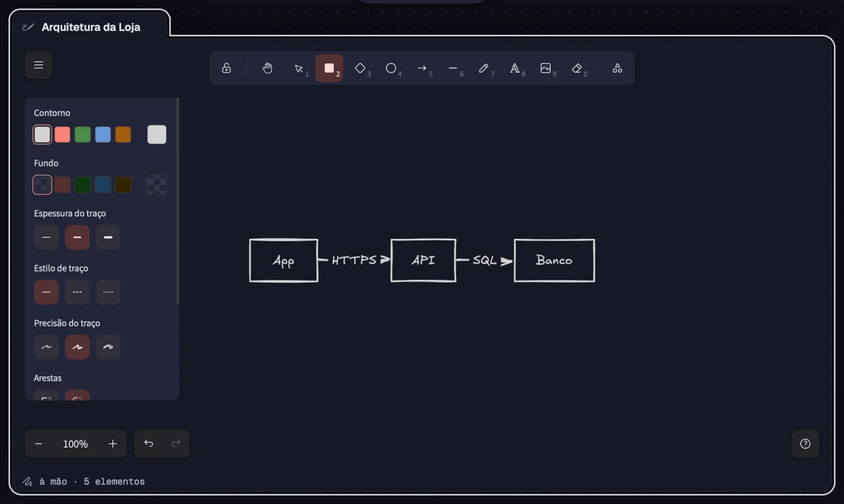Zoom in with the plus button
Viewport: 844px width, 504px height.
112,444
